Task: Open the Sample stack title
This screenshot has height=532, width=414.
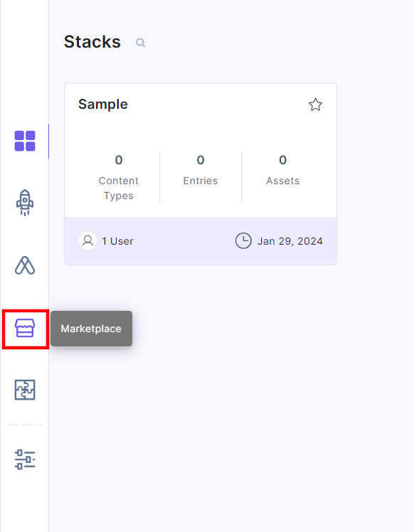Action: point(103,104)
